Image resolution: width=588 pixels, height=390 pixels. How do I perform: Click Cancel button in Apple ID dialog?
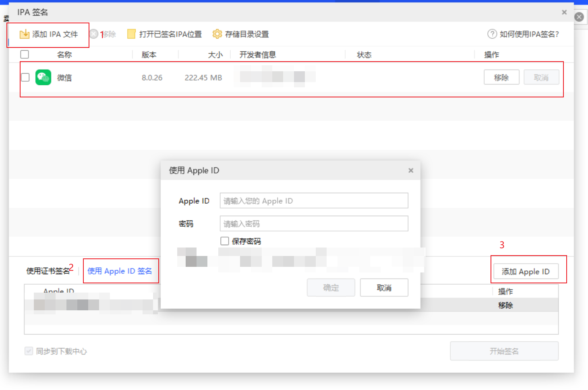pos(384,288)
